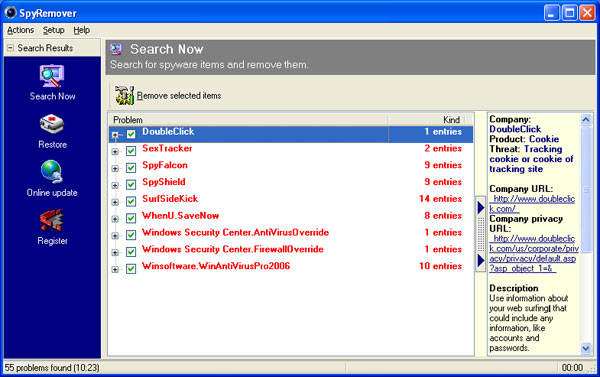
Task: Click the details pane scrollbar thumb
Action: pos(585,189)
